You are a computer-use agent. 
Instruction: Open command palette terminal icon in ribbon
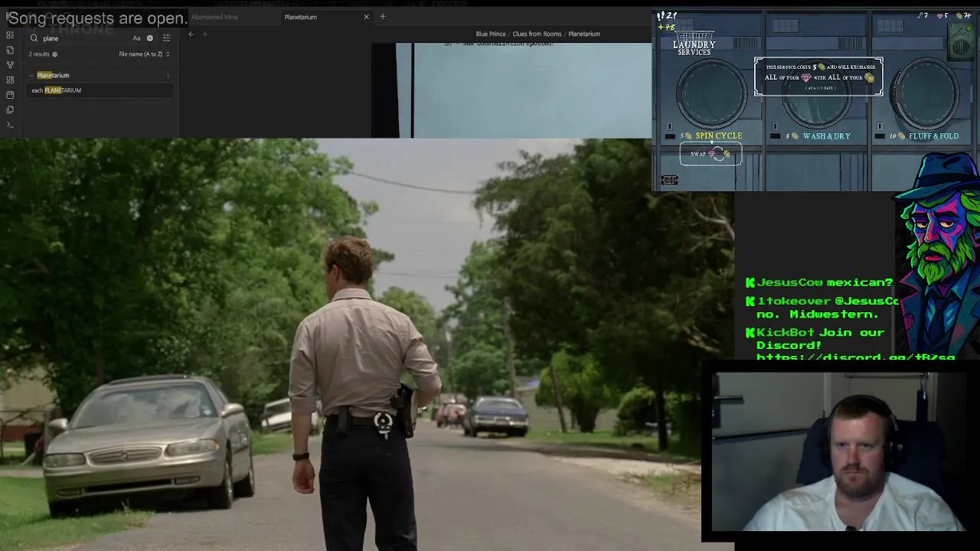[10, 125]
